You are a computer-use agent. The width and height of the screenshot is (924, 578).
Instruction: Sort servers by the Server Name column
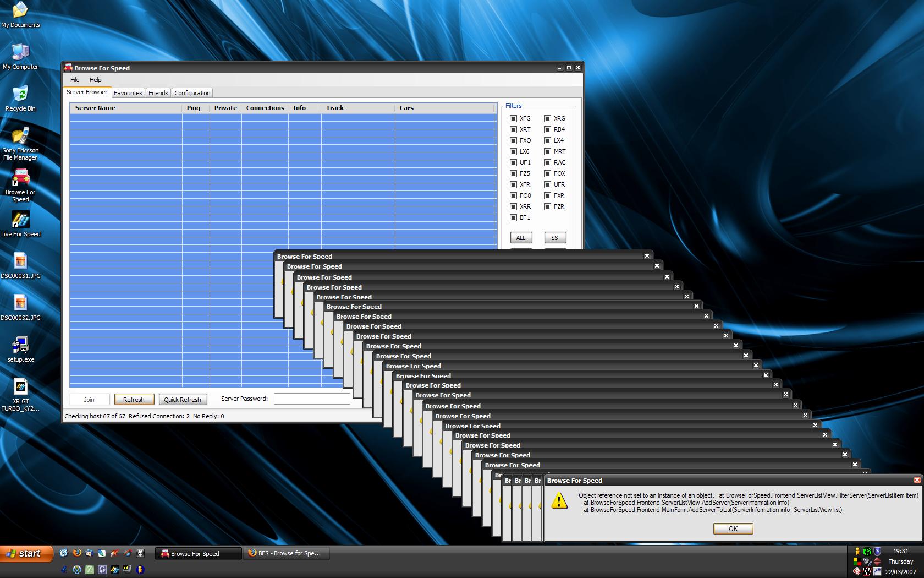pos(126,108)
